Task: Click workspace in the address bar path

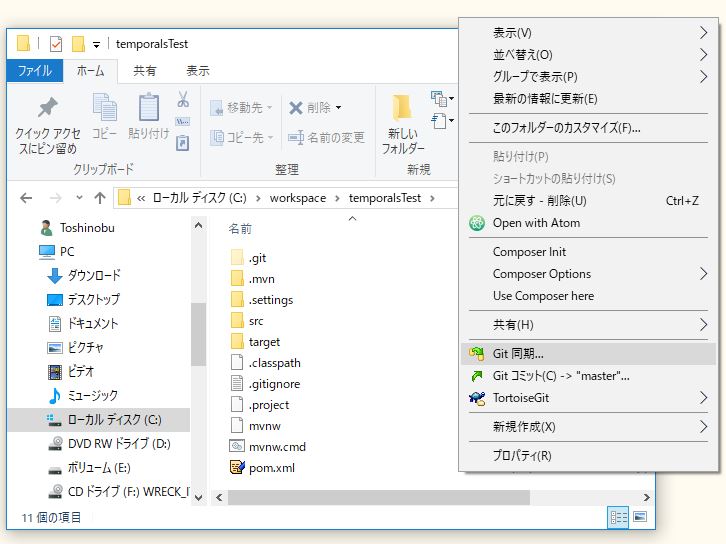Action: 298,198
